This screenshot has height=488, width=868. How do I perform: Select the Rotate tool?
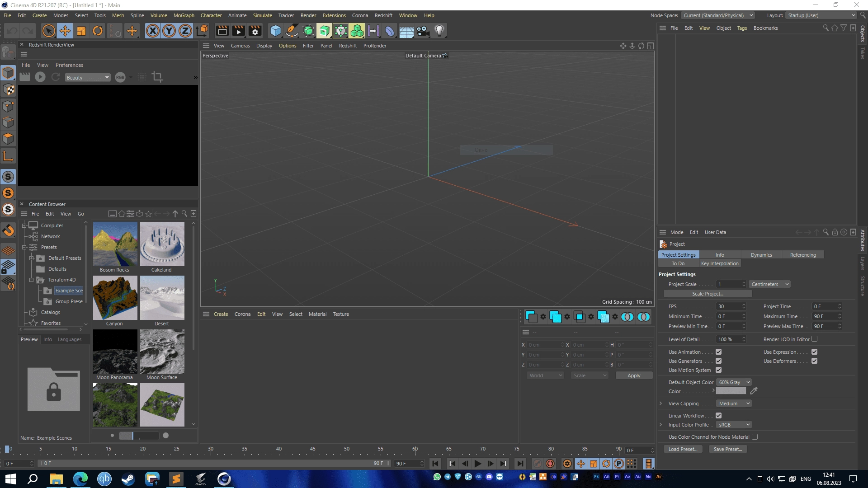coord(98,31)
